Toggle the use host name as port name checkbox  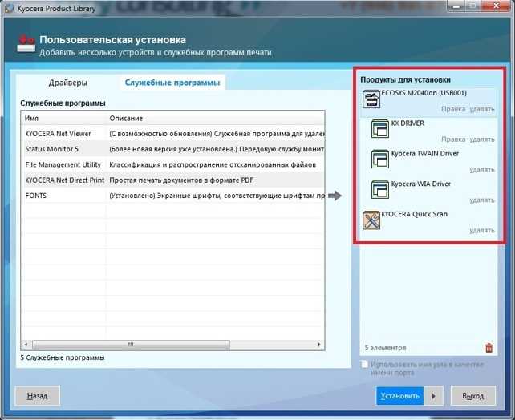point(364,365)
